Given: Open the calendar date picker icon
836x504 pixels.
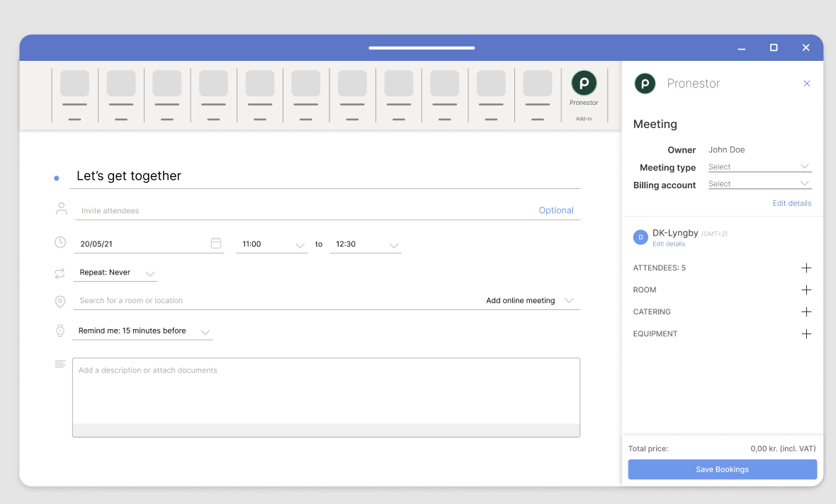Looking at the screenshot, I should coord(216,243).
